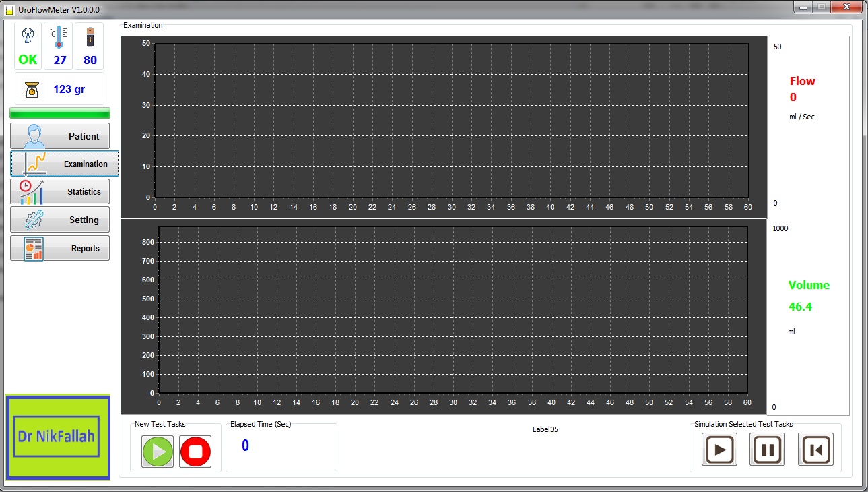
Task: Click the green start new test button
Action: pyautogui.click(x=158, y=451)
